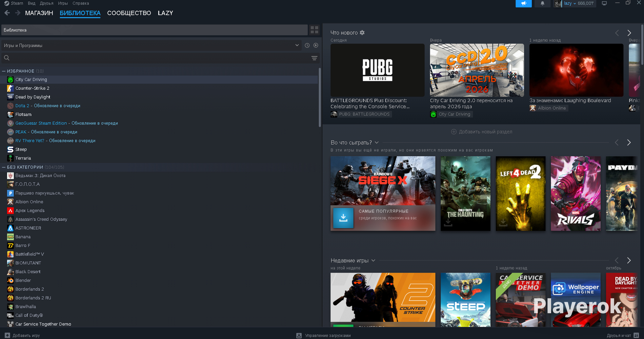Enter Big Picture mode via monitor icon

click(x=604, y=3)
